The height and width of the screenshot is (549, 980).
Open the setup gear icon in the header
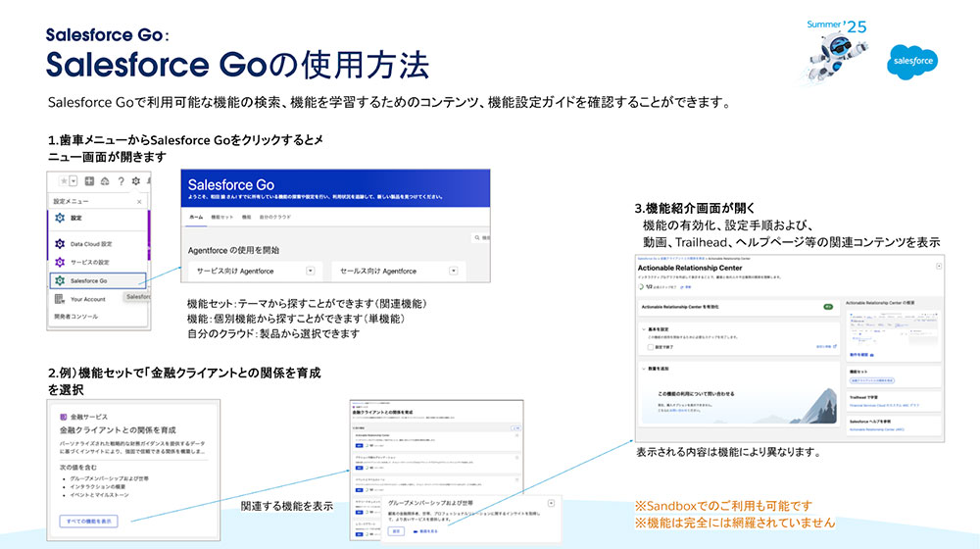point(135,181)
